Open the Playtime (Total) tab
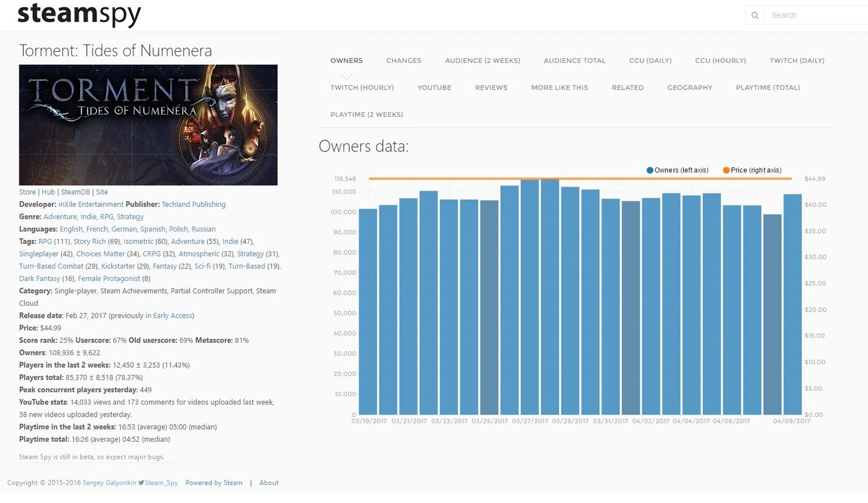Viewport: 868px width, 503px height. coord(767,88)
